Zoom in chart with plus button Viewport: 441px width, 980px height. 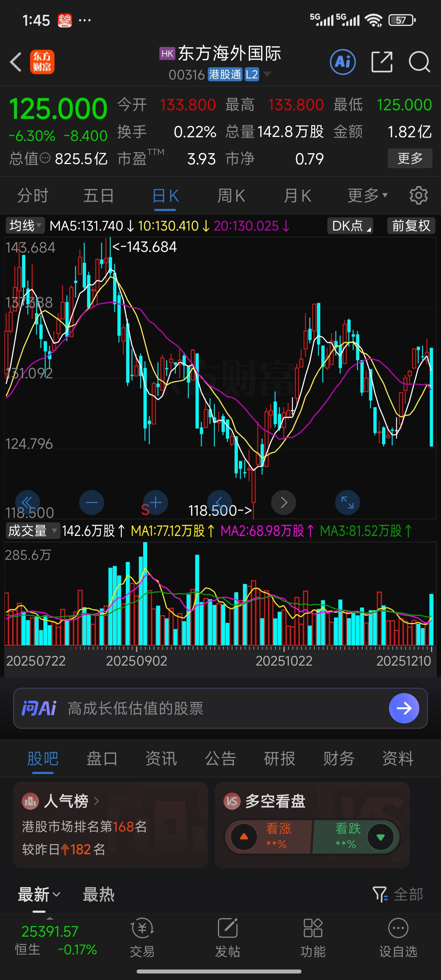point(155,503)
